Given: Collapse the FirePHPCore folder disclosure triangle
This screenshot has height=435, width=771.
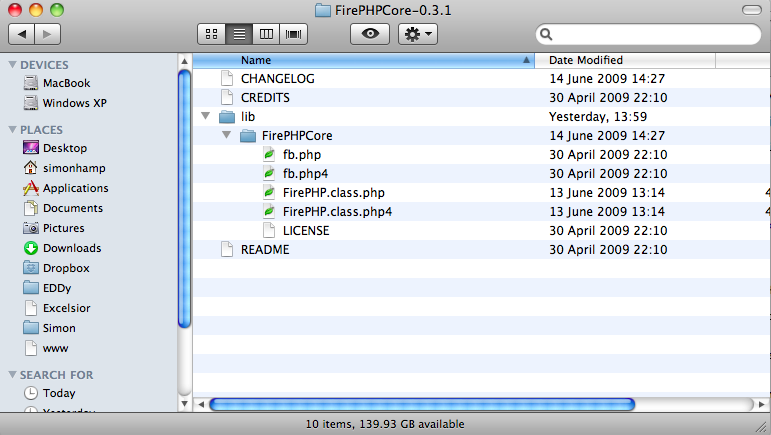Looking at the screenshot, I should 226,135.
